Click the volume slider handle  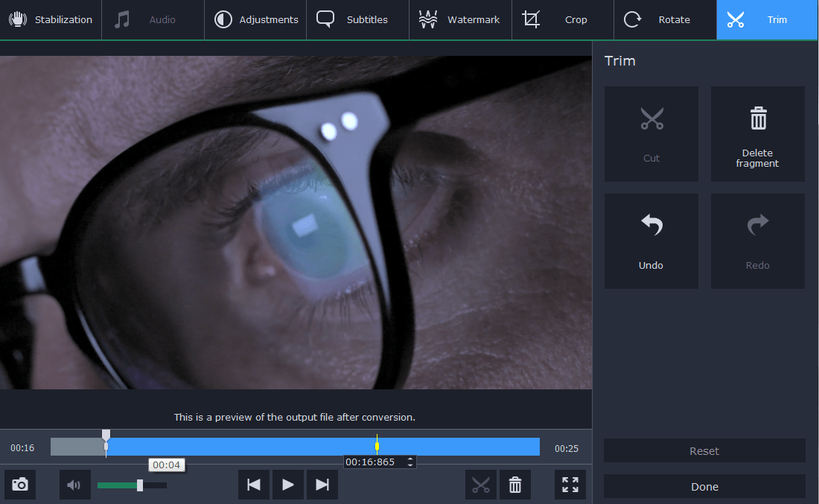[x=140, y=485]
